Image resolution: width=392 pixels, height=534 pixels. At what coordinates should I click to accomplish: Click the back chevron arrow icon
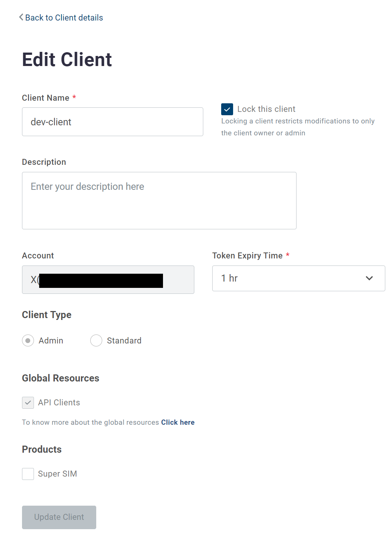coord(21,18)
